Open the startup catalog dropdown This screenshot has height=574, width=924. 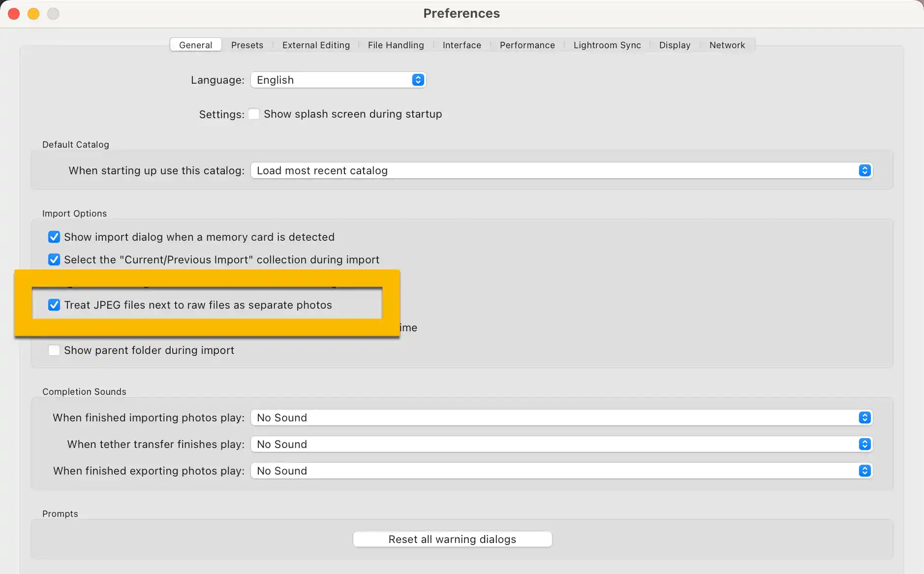point(561,170)
